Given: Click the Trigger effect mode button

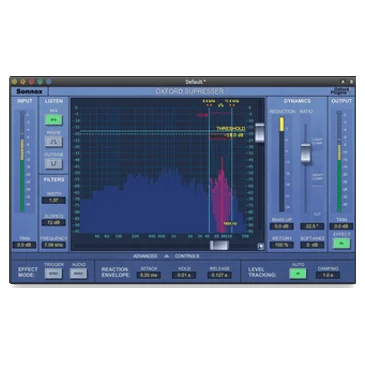Looking at the screenshot, I should pos(53,273).
